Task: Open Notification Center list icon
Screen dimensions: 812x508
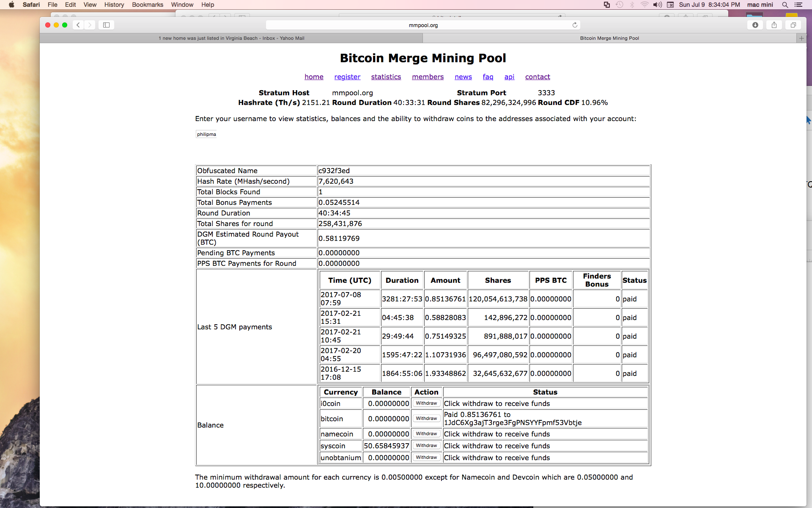Action: pos(798,5)
